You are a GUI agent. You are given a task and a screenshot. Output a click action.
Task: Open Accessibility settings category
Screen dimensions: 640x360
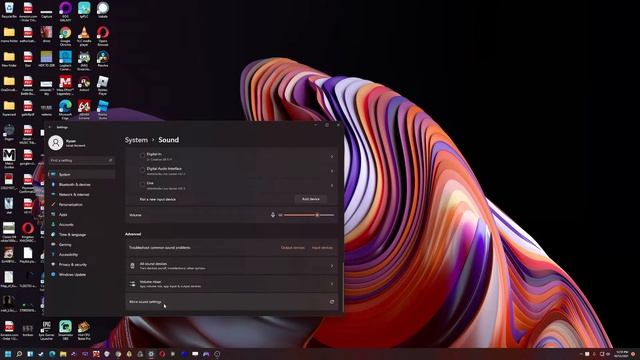[82, 254]
